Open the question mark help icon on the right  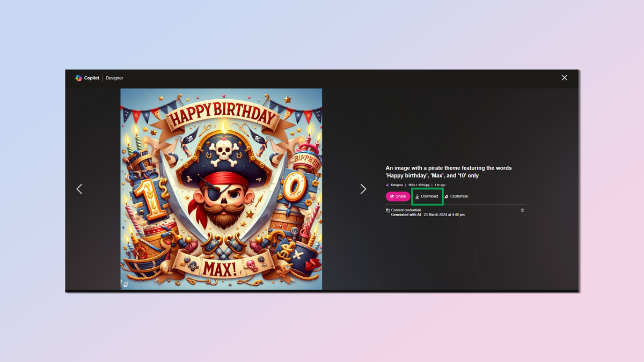tap(522, 210)
